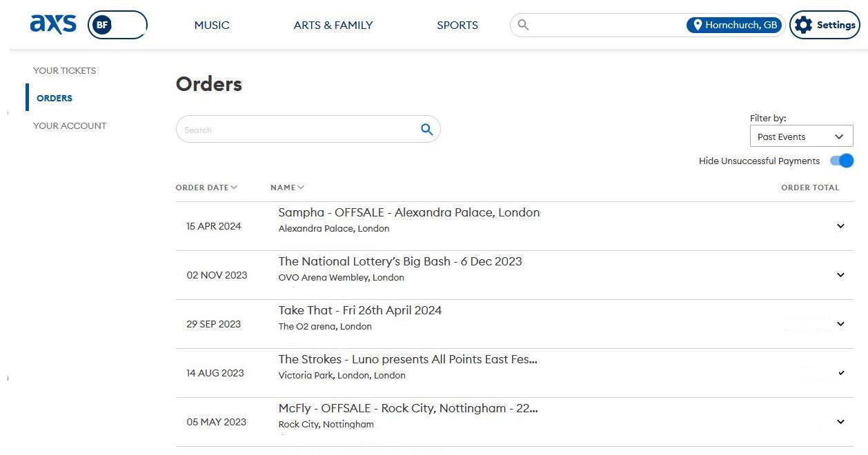Image resolution: width=868 pixels, height=455 pixels.
Task: Click the Order Total column header
Action: (x=810, y=188)
